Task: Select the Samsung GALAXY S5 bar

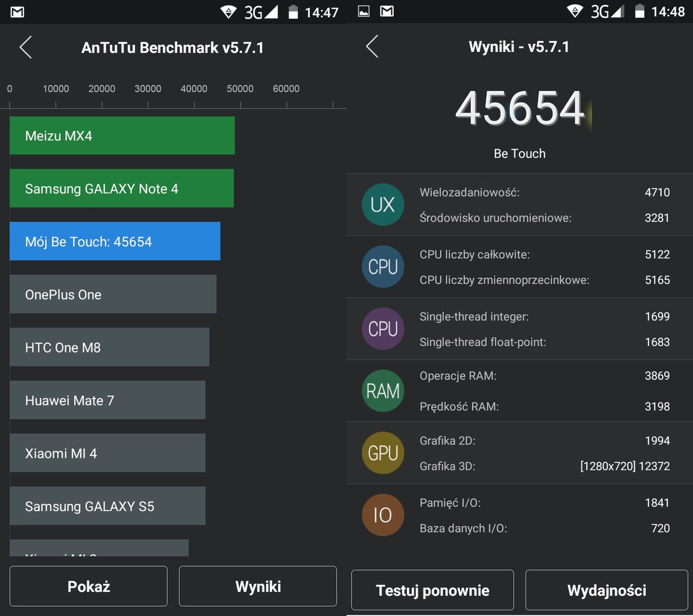Action: [x=107, y=506]
